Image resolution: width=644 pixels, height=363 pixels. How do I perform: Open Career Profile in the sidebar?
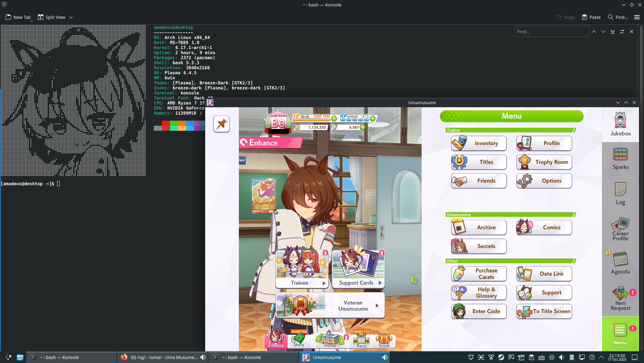point(620,229)
